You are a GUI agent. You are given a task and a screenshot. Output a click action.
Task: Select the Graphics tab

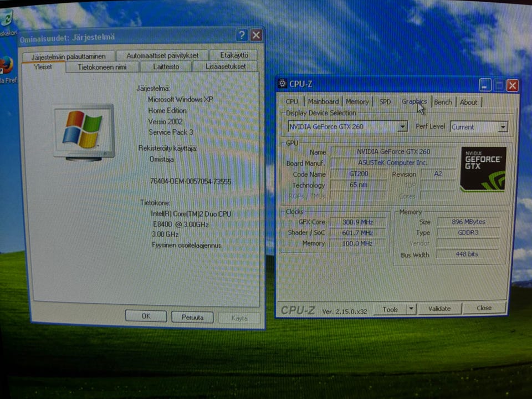(x=414, y=101)
